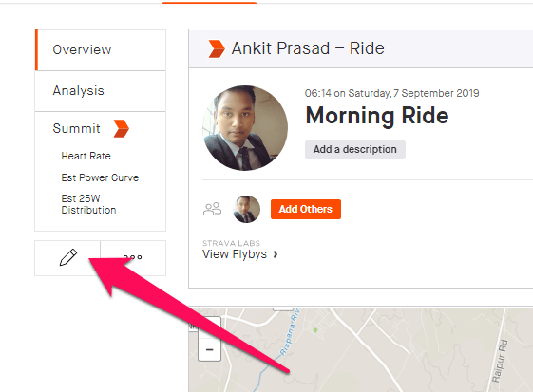533x392 pixels.
Task: Click the Add Others button
Action: point(306,209)
